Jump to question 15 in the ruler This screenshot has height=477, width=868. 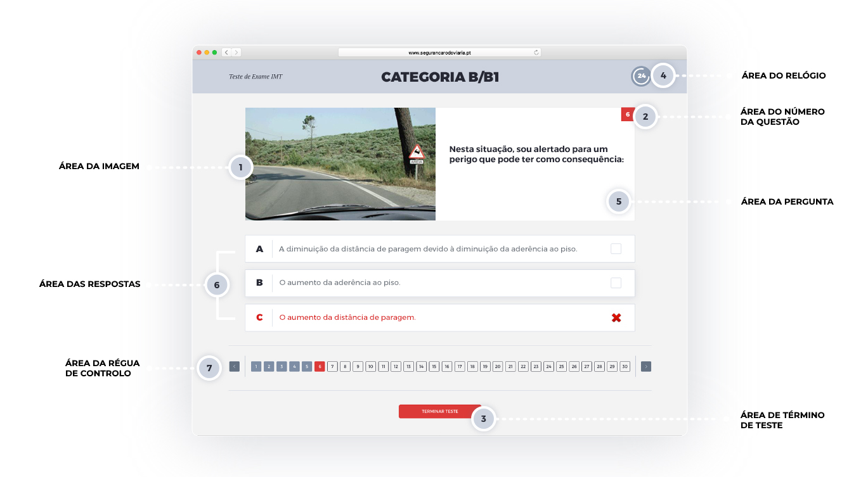coord(434,366)
